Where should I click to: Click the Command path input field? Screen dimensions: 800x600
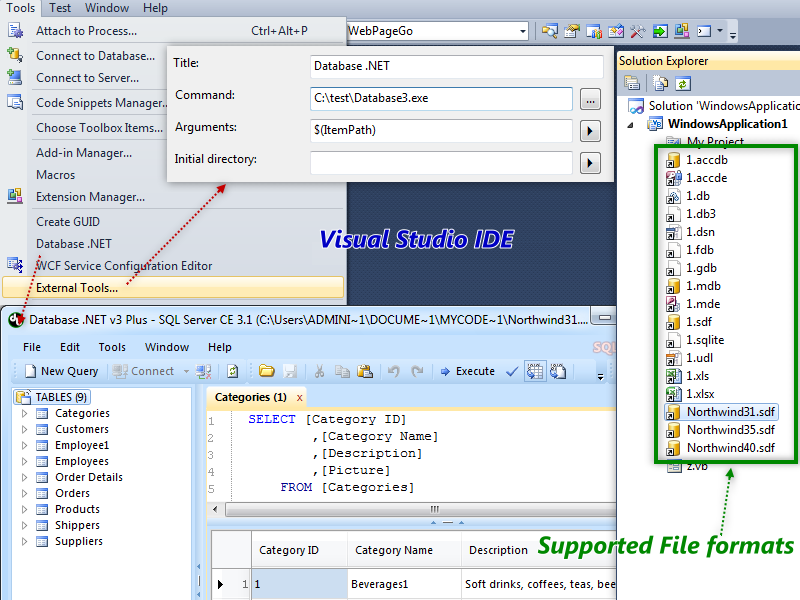pyautogui.click(x=441, y=98)
